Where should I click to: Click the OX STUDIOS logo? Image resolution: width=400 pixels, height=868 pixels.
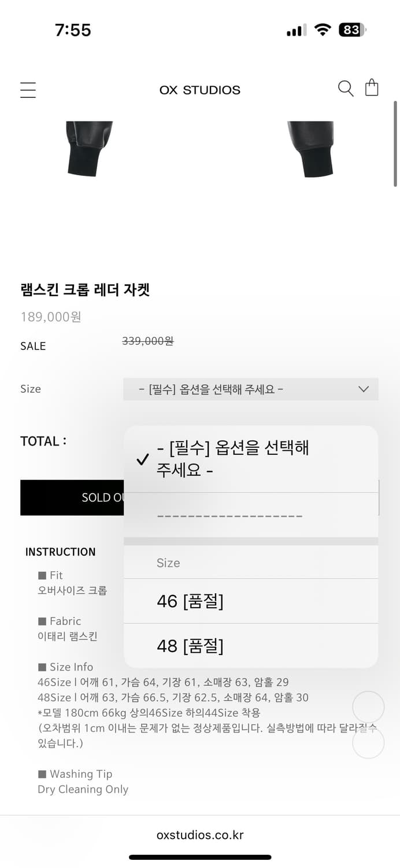pyautogui.click(x=200, y=90)
